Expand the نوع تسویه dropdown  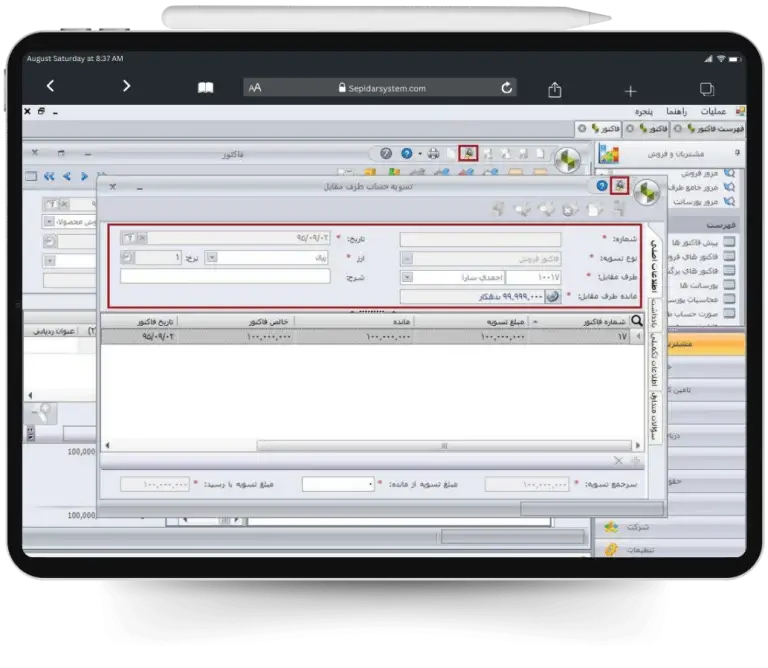click(x=407, y=258)
